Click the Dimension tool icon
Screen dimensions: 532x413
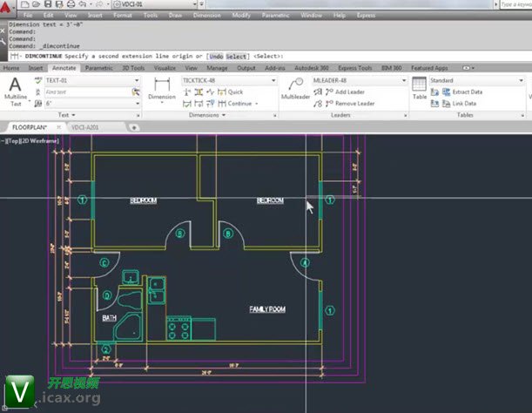(x=161, y=89)
